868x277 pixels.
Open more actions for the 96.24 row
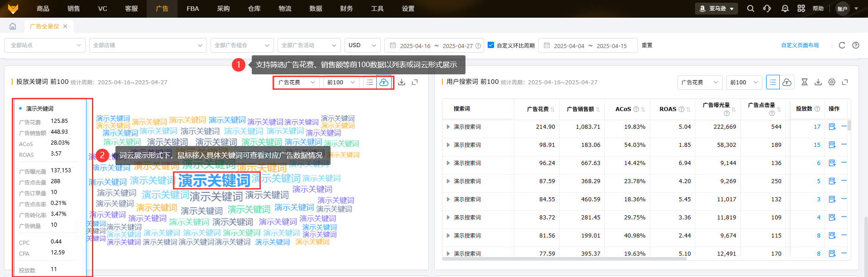coord(844,163)
